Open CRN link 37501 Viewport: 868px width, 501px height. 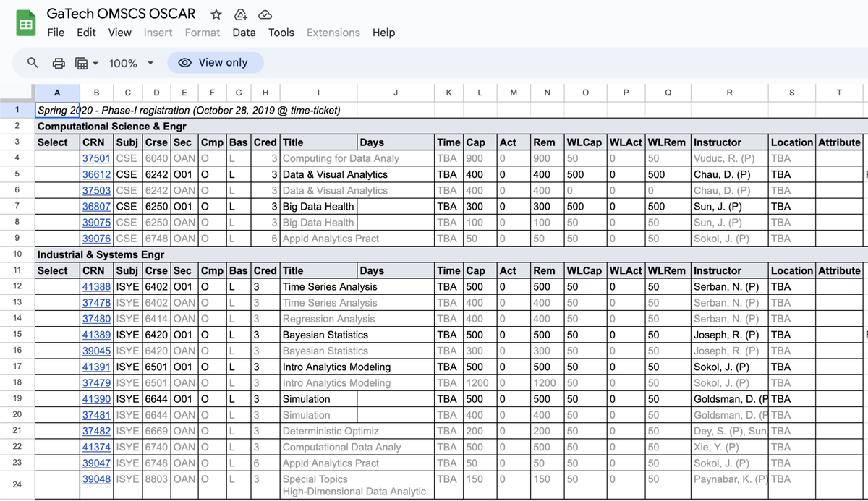pos(96,158)
